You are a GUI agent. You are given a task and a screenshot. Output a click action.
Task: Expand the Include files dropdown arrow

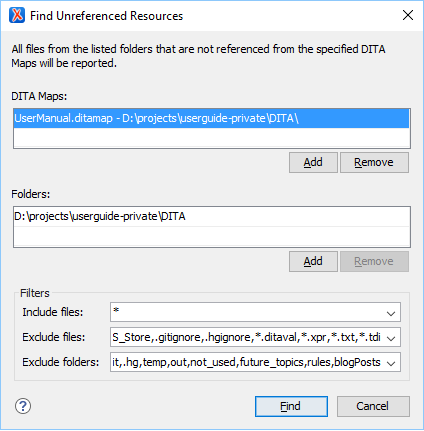pyautogui.click(x=391, y=313)
